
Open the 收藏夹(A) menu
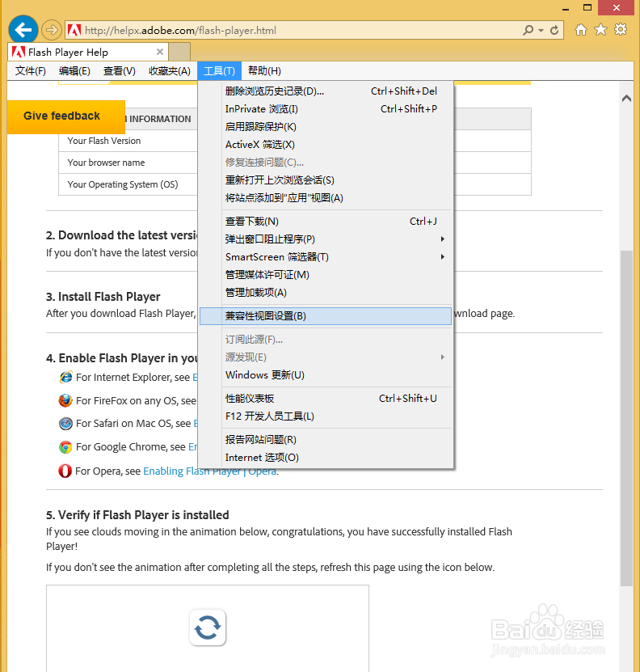coord(169,70)
